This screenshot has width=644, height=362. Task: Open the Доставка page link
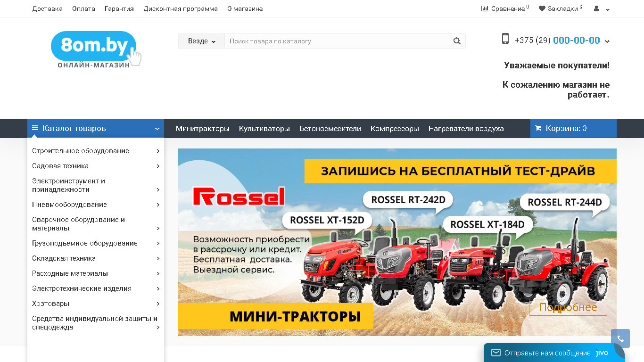(48, 8)
